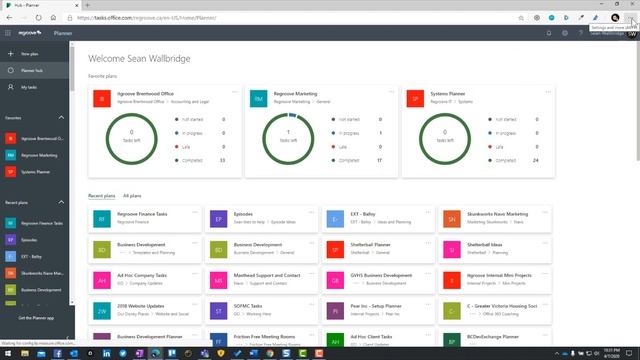
Task: Click the Completed 24 count on Systems Planner
Action: coord(536,160)
